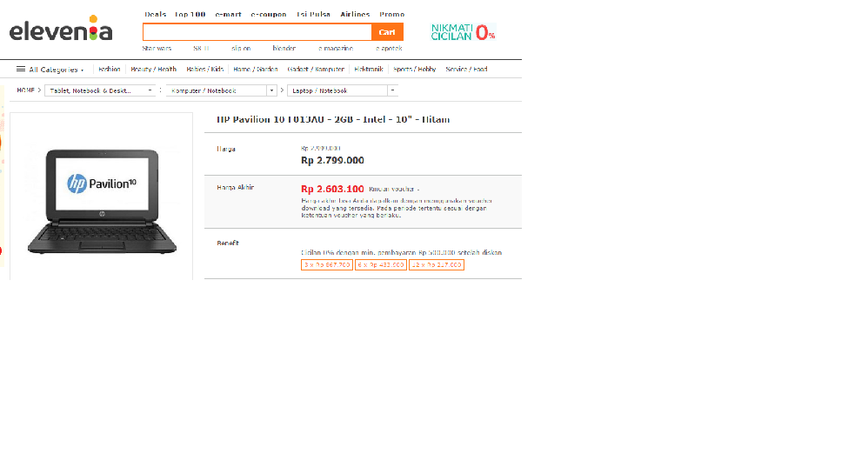The width and height of the screenshot is (868, 467).
Task: Go to HOME in breadcrumb
Action: [x=25, y=90]
